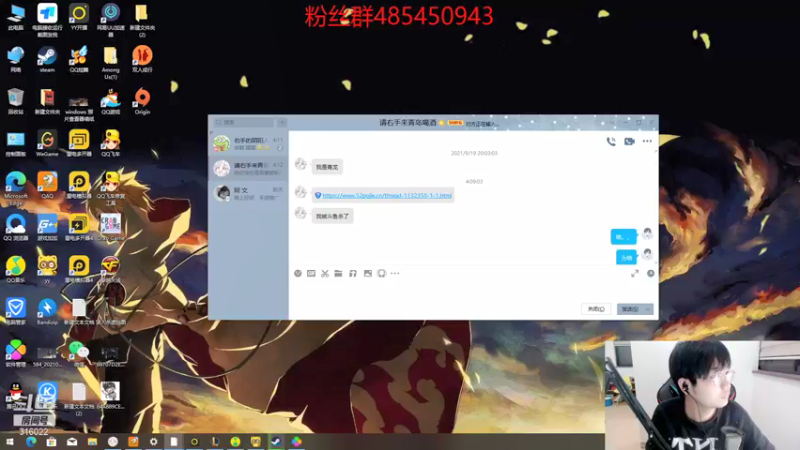Click the received message below the link
Viewport: 800px width, 450px height.
332,216
